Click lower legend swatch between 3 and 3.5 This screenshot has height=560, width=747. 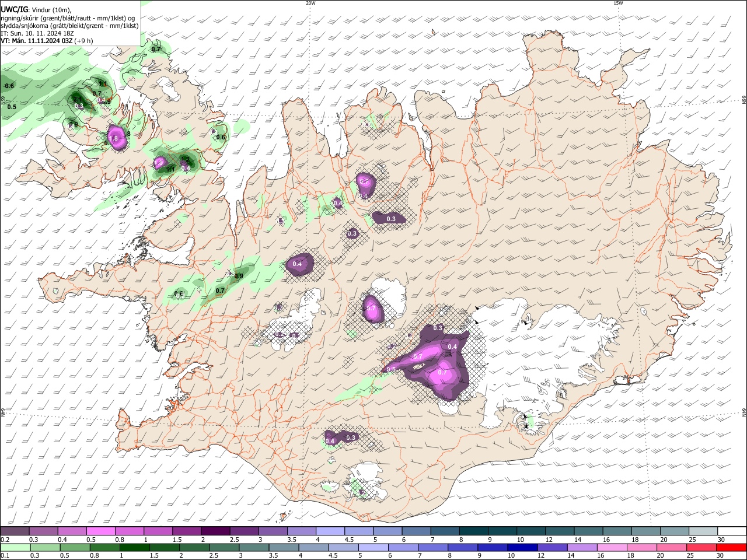click(x=254, y=547)
